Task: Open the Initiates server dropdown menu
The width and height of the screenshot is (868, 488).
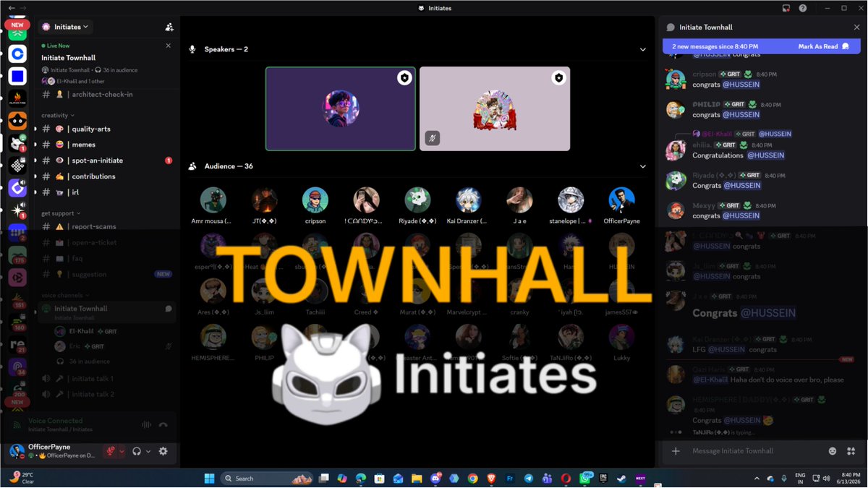Action: click(65, 27)
